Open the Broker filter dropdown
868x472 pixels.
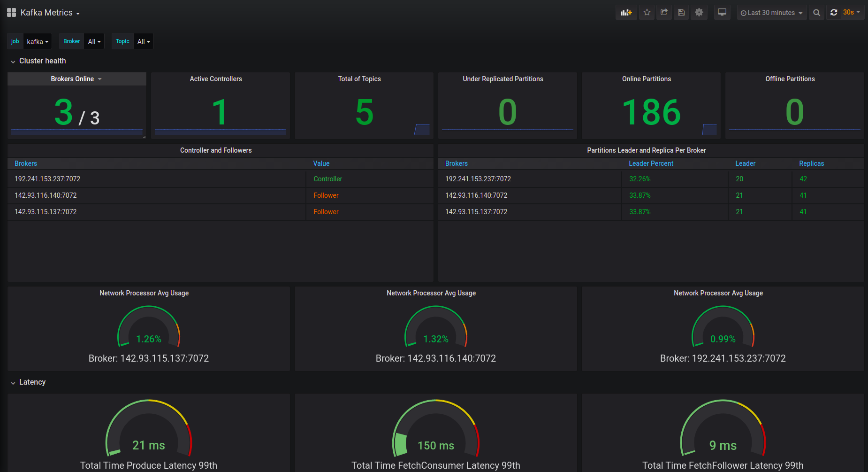pyautogui.click(x=94, y=42)
